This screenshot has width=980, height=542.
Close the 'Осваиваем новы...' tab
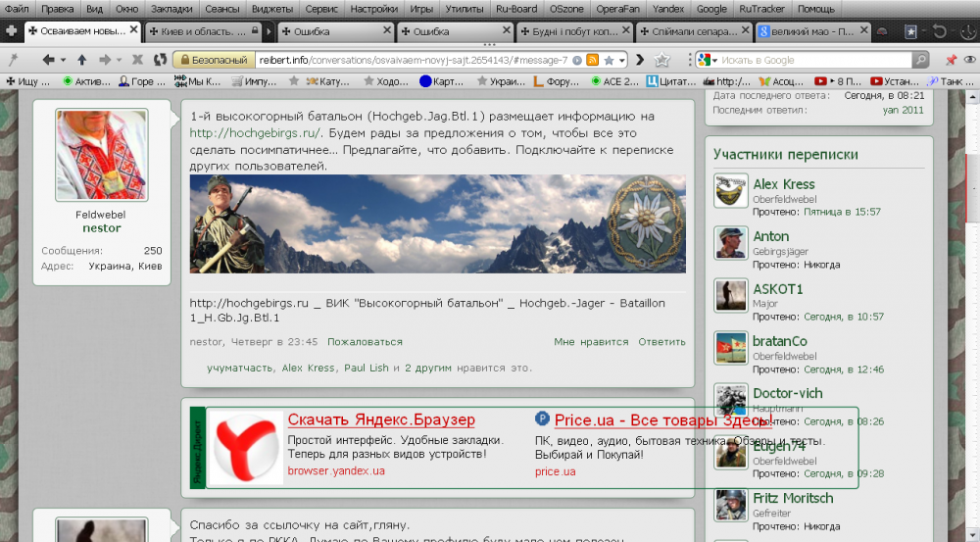(133, 30)
